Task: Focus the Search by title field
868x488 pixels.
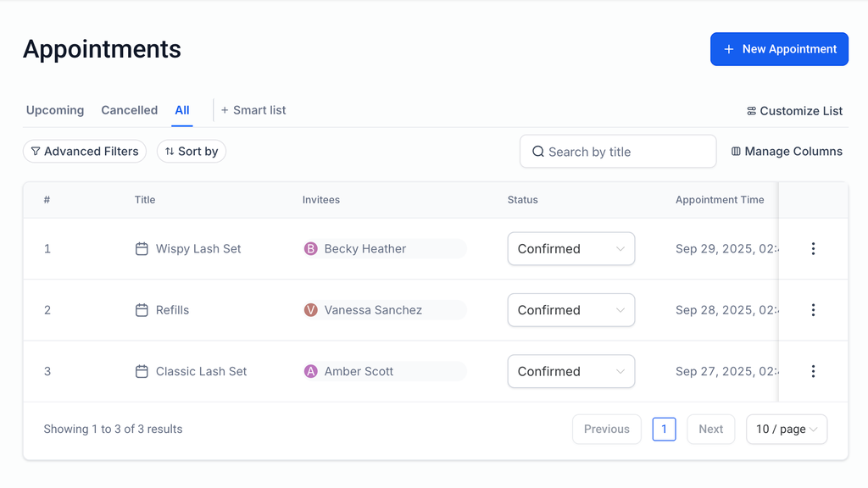Action: [618, 152]
